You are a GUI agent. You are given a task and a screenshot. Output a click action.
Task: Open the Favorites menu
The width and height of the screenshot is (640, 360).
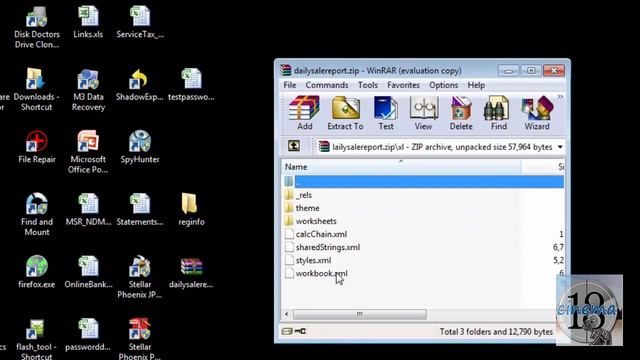[x=403, y=85]
